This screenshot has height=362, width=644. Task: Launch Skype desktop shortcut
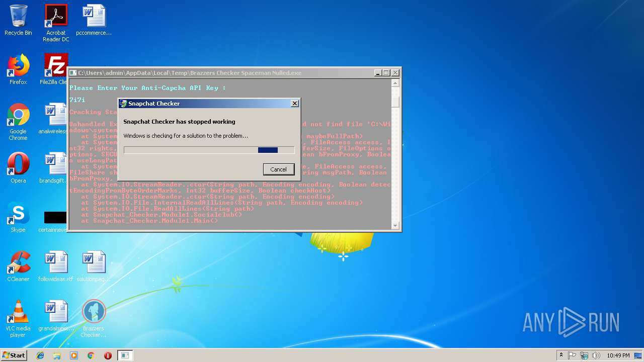click(18, 217)
